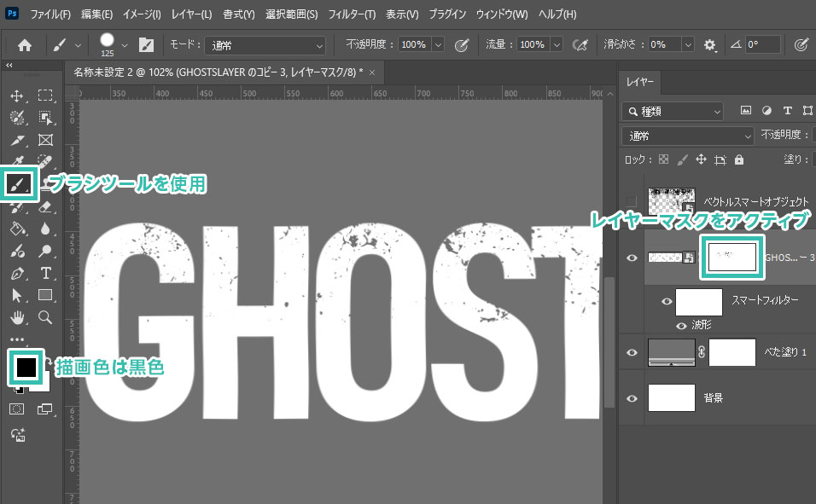Show the ベクトルスマートオブジェクト layer

coord(632,201)
